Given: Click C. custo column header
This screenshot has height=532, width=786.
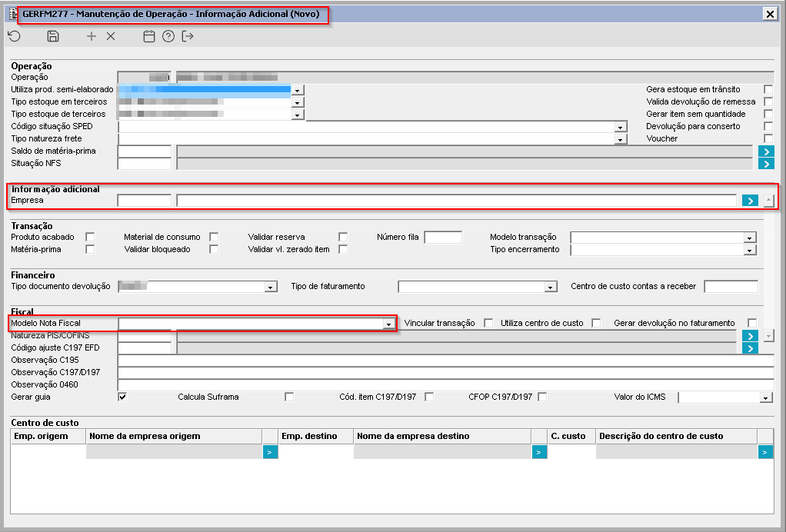Looking at the screenshot, I should click(571, 437).
